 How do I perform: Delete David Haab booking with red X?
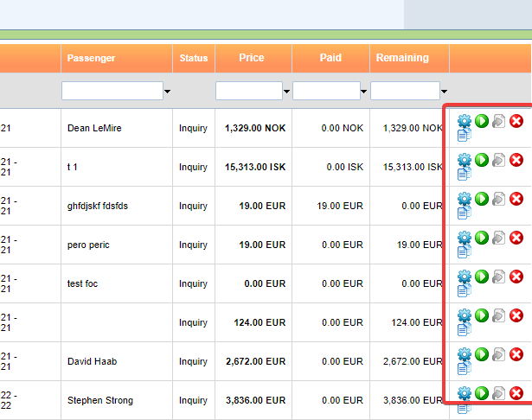pyautogui.click(x=516, y=354)
